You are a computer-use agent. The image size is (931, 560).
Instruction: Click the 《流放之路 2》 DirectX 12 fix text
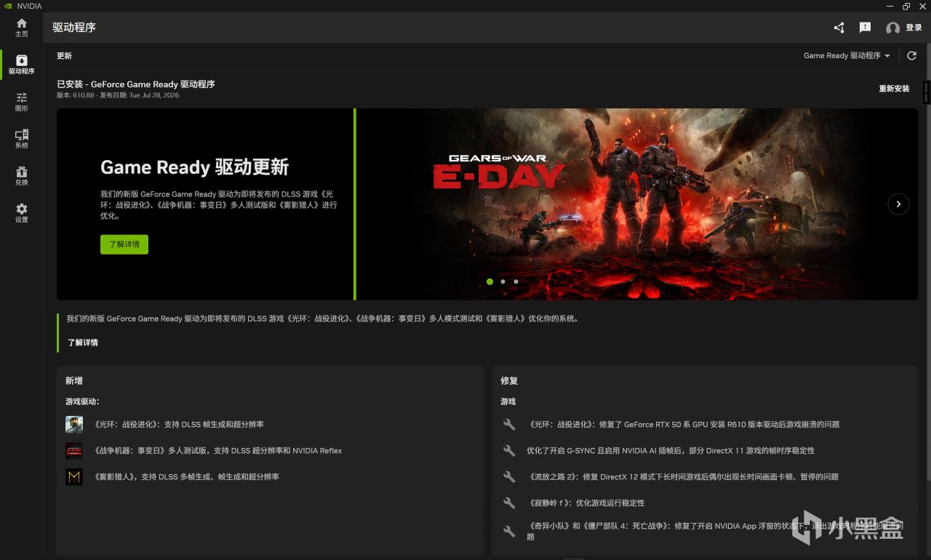pyautogui.click(x=682, y=477)
